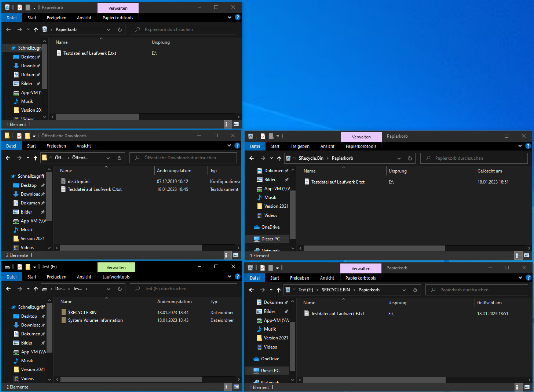The height and width of the screenshot is (392, 534).
Task: Click Papierkorb durchsuchen field in bottom-right window
Action: (x=476, y=290)
